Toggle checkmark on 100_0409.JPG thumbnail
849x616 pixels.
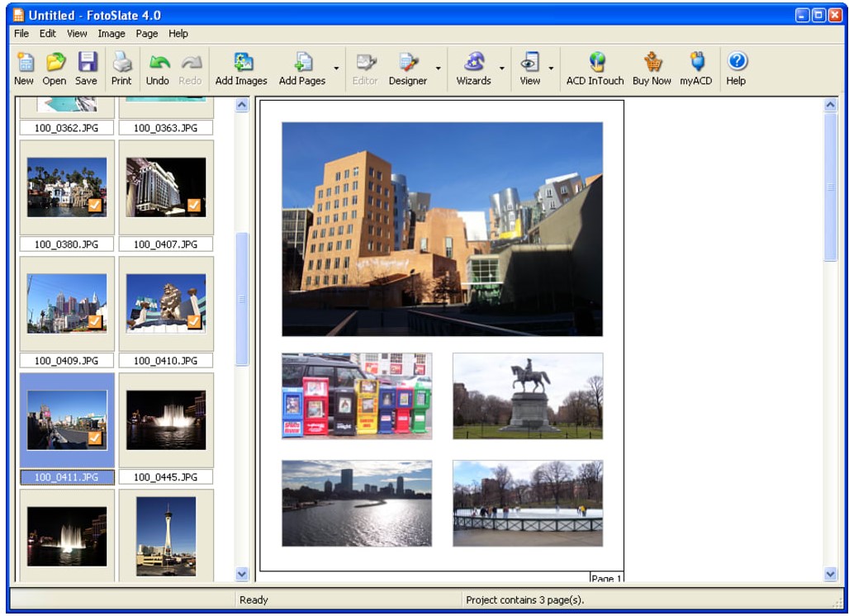(x=95, y=321)
